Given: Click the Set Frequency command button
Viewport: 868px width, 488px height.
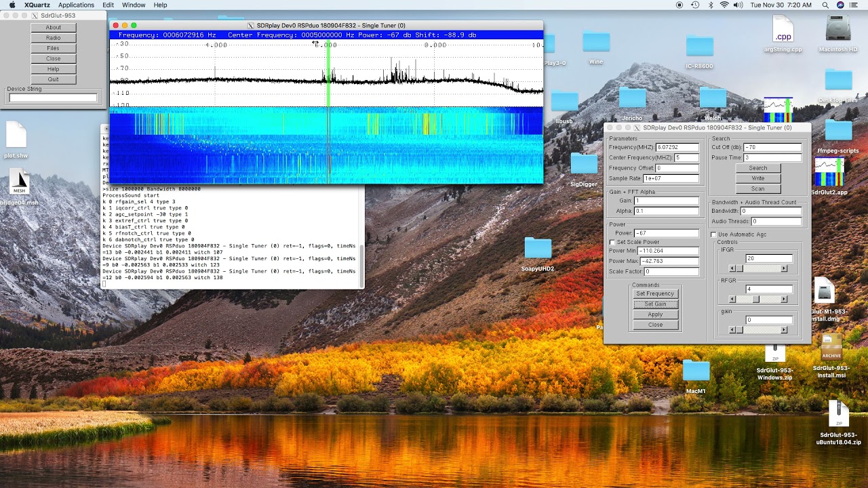Looking at the screenshot, I should point(655,293).
